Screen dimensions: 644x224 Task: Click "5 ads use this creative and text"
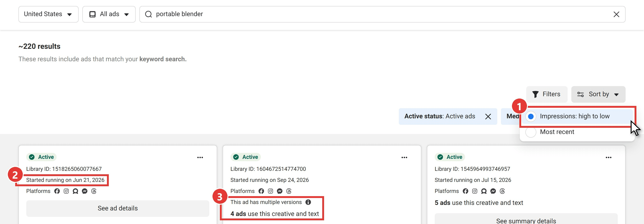(479, 203)
